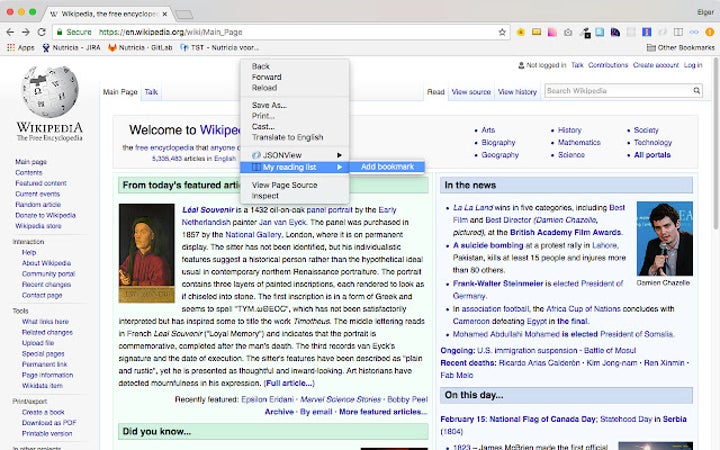The height and width of the screenshot is (450, 720).
Task: Choose View Page Source from context menu
Action: (284, 185)
